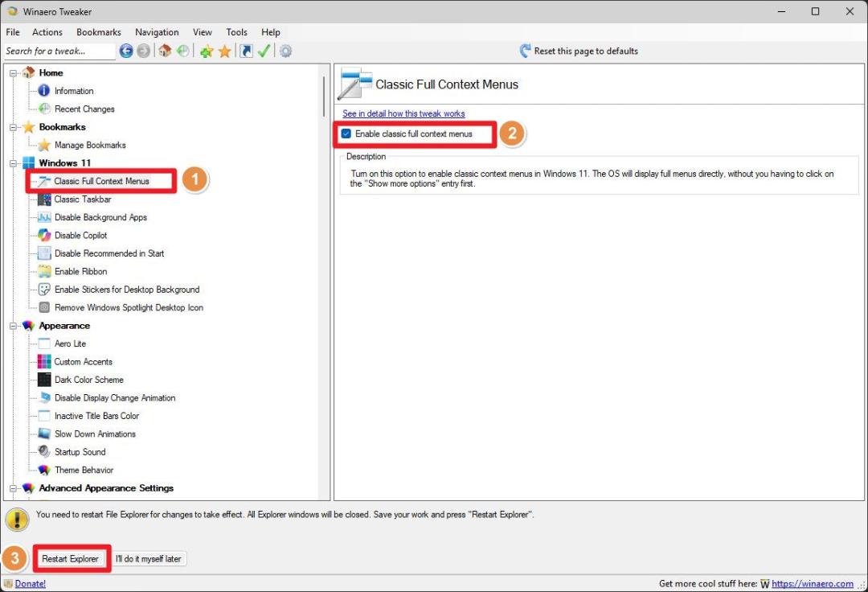Click the tree panel vertical scrollbar thumb
This screenshot has width=868, height=592.
pos(323,97)
